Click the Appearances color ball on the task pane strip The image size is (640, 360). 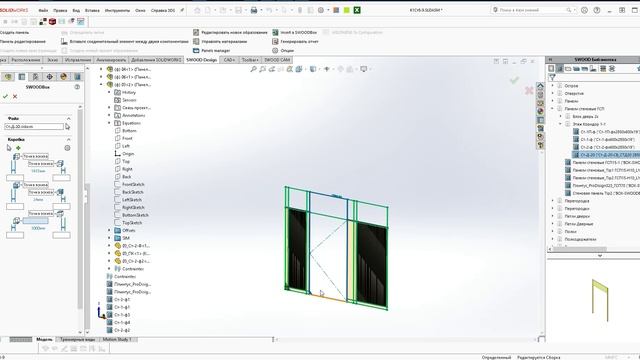click(x=540, y=111)
